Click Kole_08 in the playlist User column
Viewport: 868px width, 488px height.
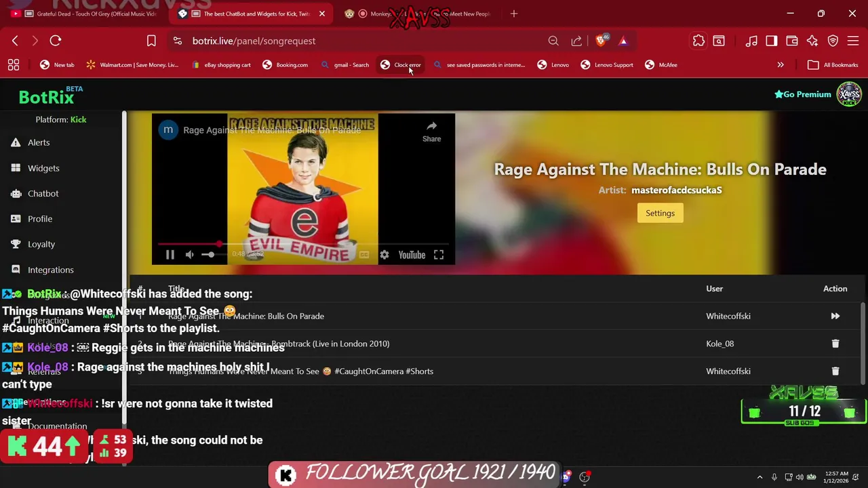[719, 344]
